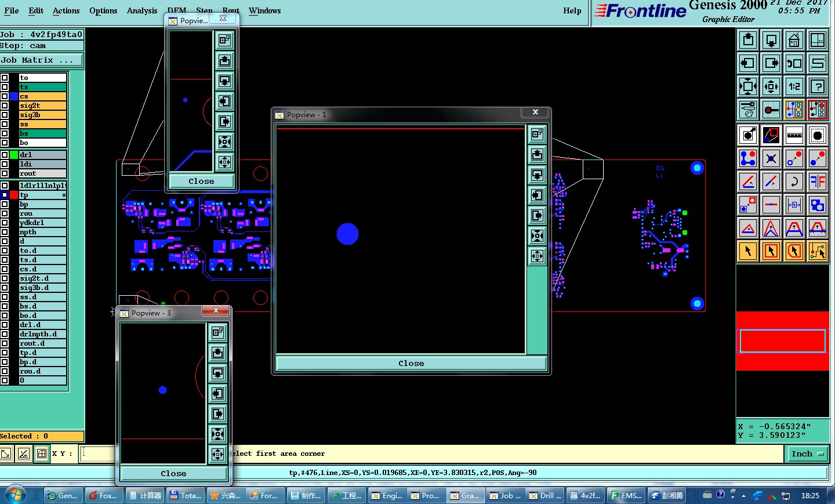Click the blue color swatch beside layer 'cs'
Viewport: 835px width, 504px height.
coord(14,96)
